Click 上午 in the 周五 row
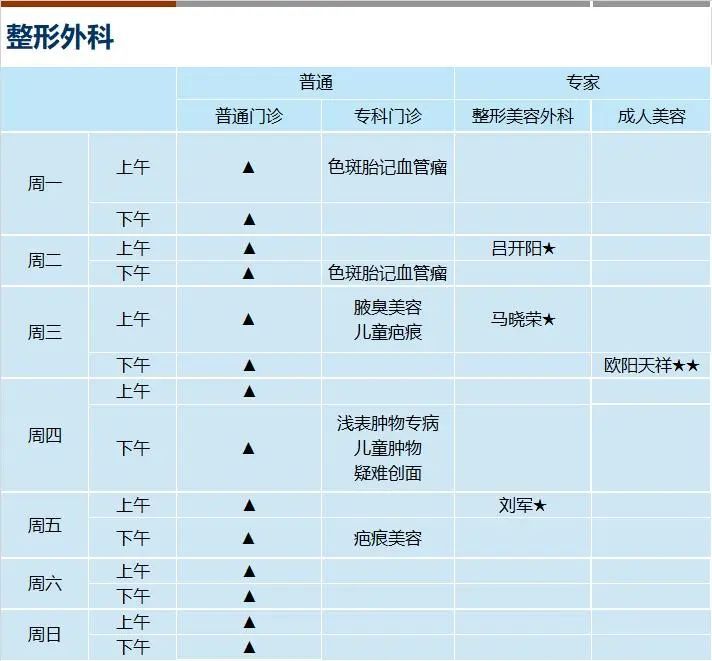This screenshot has height=661, width=712. coord(133,505)
